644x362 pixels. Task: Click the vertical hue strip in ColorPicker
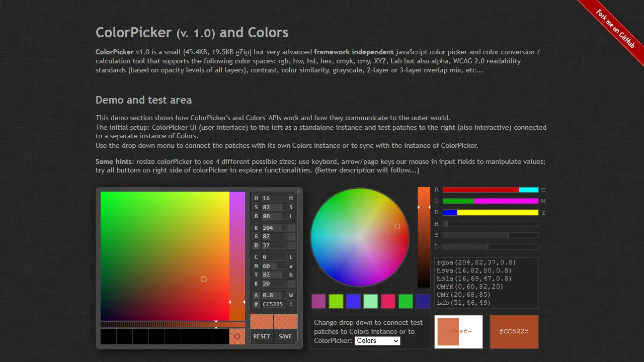click(x=237, y=256)
